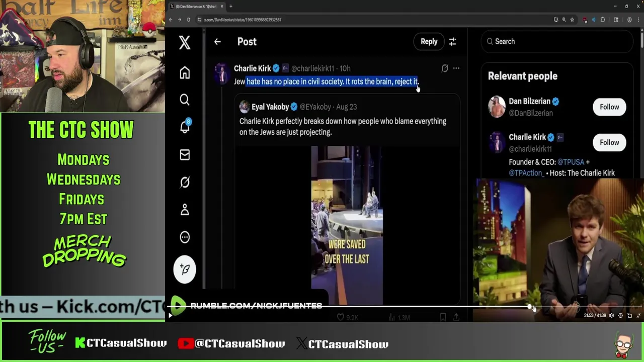
Task: Click the video seek bar handle
Action: (x=529, y=306)
